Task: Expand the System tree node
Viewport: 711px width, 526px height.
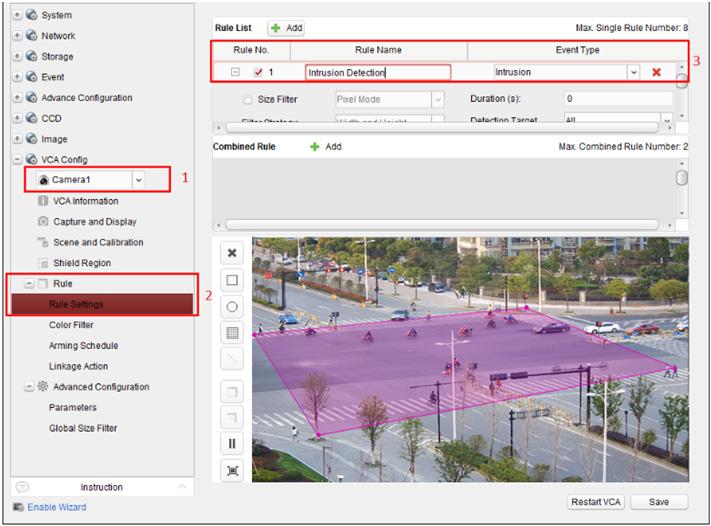Action: tap(17, 15)
